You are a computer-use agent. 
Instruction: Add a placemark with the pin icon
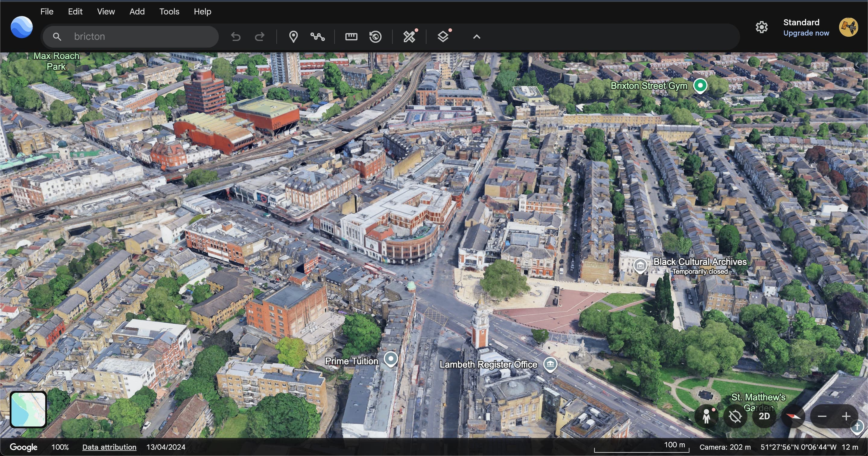point(293,37)
